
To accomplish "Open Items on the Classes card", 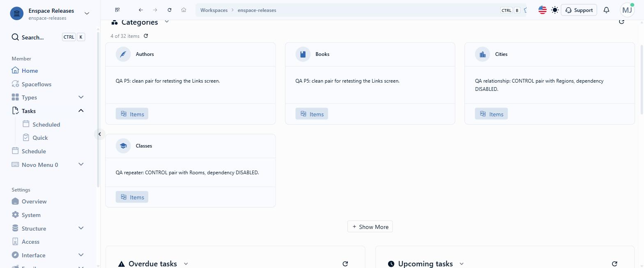I will [132, 197].
